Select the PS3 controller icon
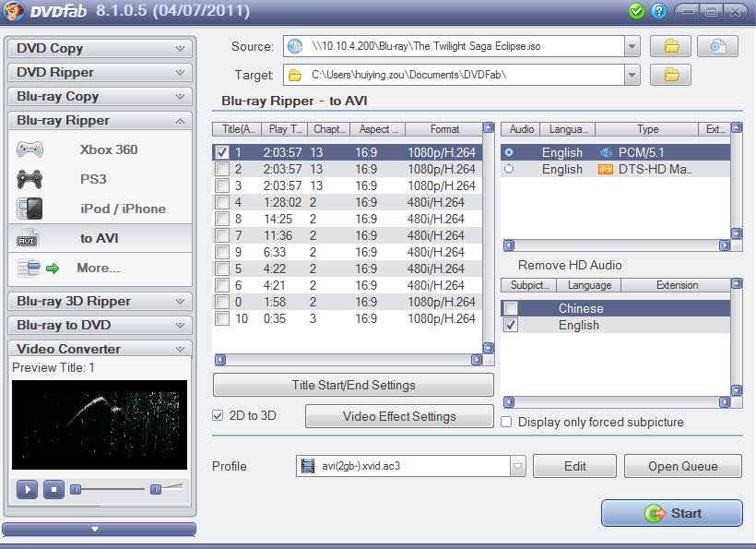The image size is (756, 549). (x=30, y=179)
